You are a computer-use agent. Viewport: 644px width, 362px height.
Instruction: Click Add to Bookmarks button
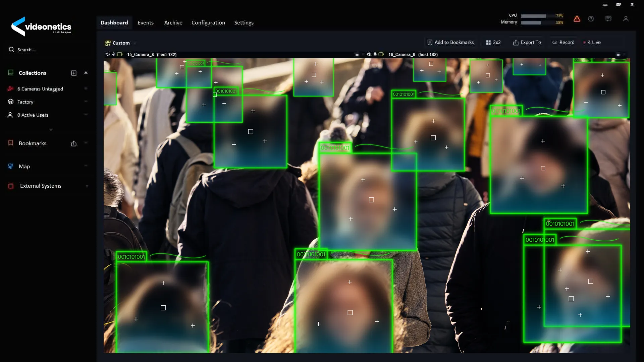click(x=450, y=43)
